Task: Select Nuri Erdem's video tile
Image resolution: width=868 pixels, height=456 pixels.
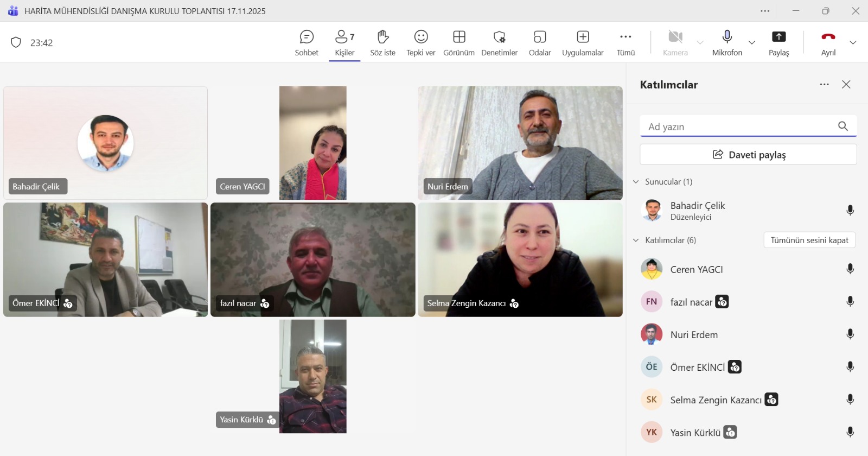Action: click(520, 143)
